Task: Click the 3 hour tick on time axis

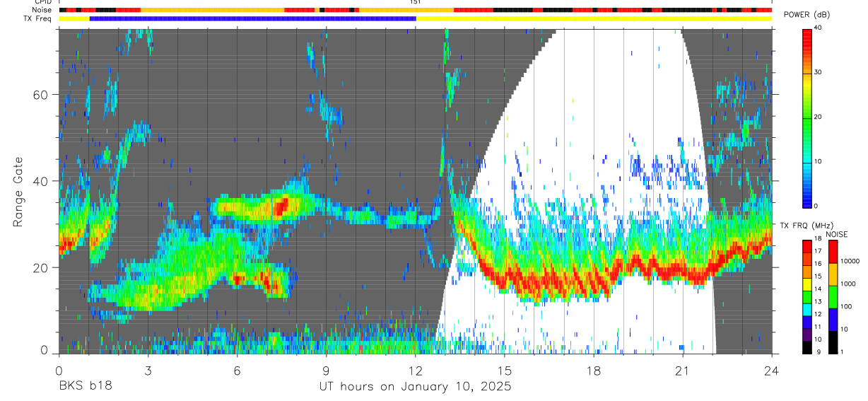Action: pyautogui.click(x=148, y=370)
